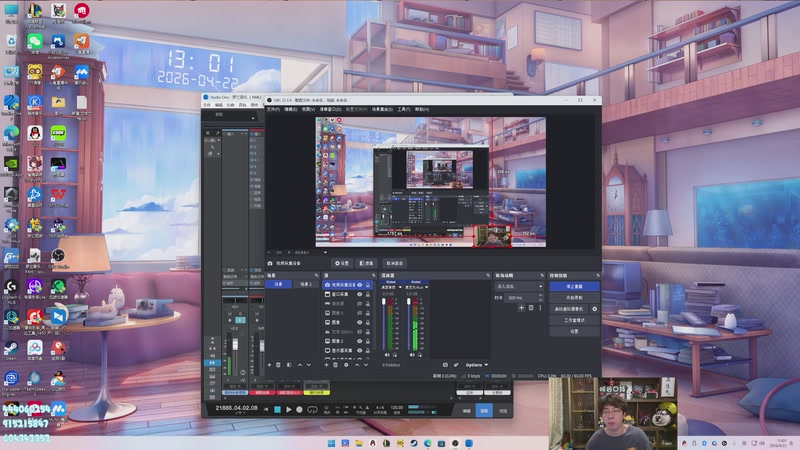Move scene down with Scenes panel arrow
The width and height of the screenshot is (800, 450).
(x=309, y=365)
